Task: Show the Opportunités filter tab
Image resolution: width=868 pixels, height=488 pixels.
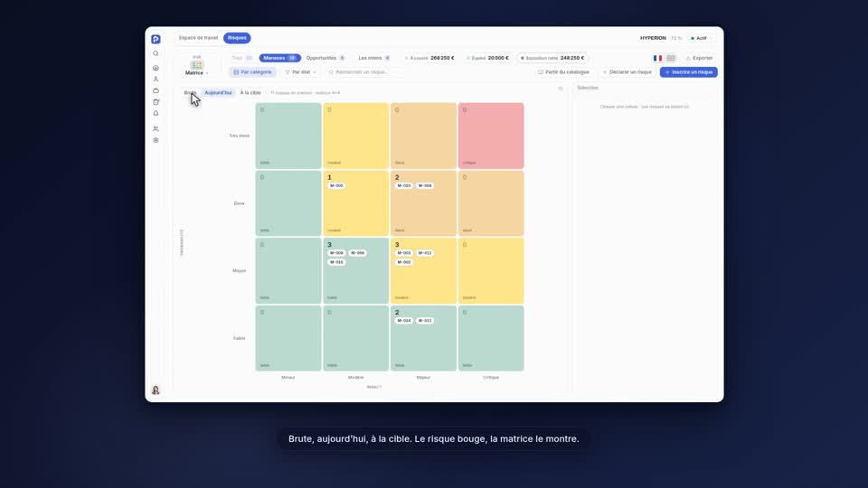Action: 325,58
